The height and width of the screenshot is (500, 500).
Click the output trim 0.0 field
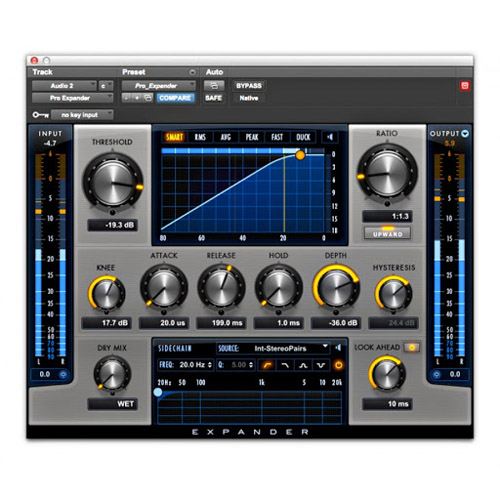[455, 374]
